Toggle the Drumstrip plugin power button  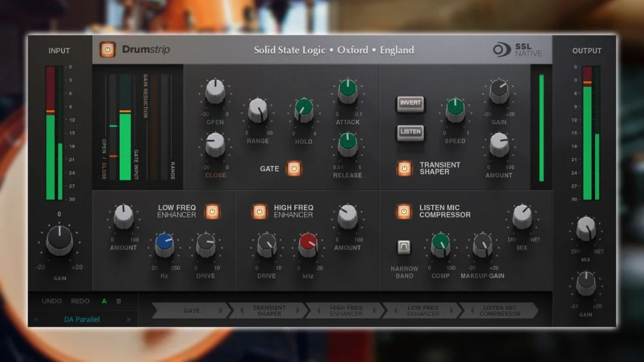[x=108, y=50]
